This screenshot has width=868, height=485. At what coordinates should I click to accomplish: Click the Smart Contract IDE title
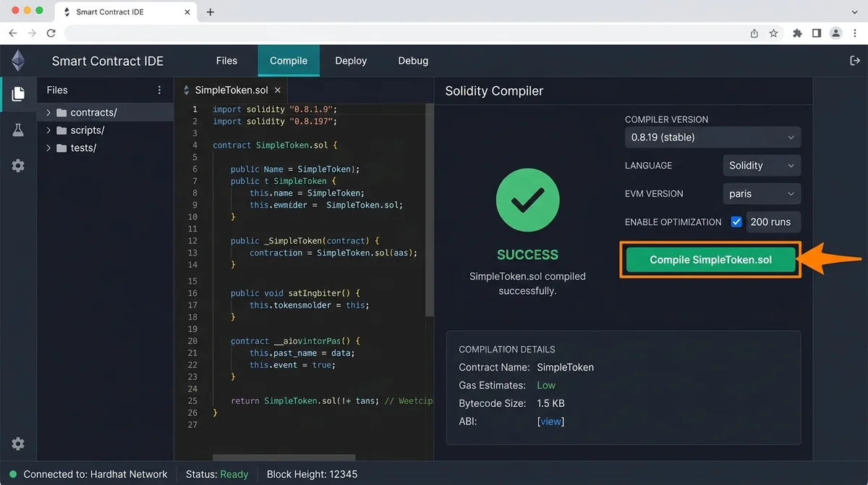point(108,61)
